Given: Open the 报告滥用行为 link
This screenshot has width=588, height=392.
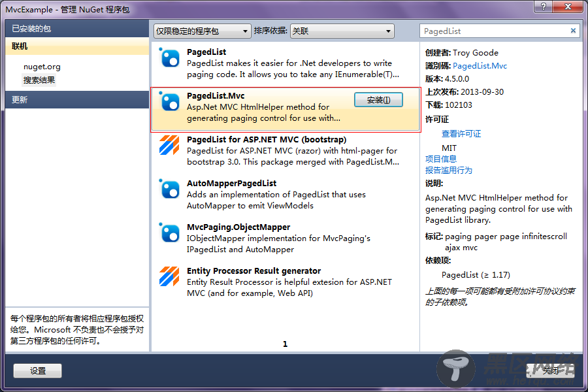Looking at the screenshot, I should pos(448,171).
